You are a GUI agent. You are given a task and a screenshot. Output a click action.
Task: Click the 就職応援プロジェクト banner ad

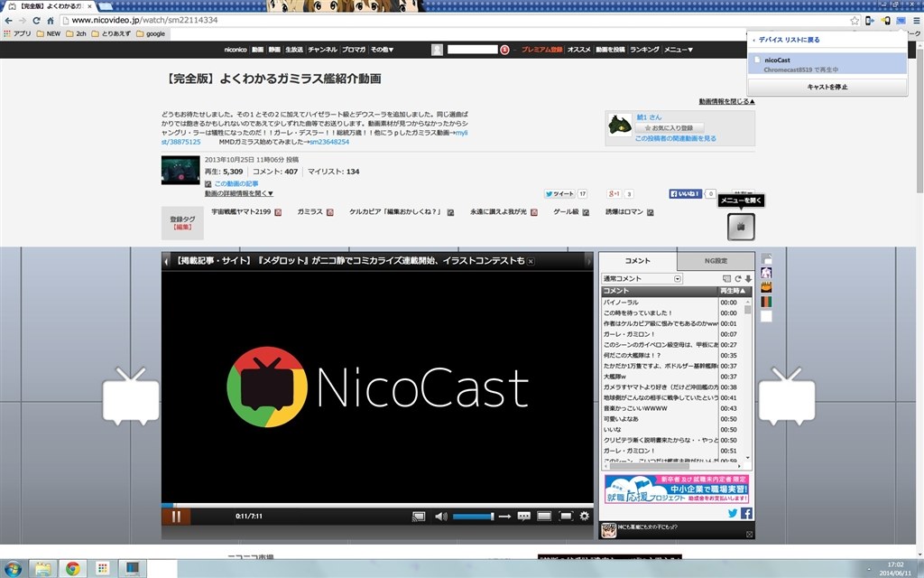677,489
